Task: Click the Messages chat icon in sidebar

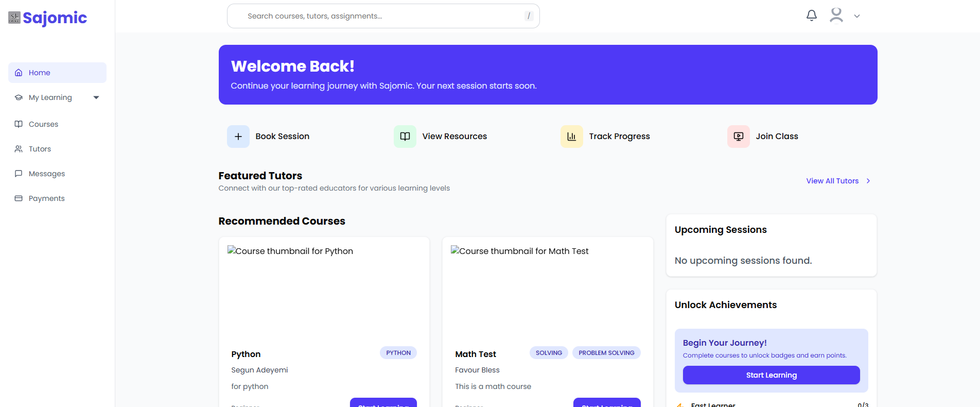Action: coord(19,174)
